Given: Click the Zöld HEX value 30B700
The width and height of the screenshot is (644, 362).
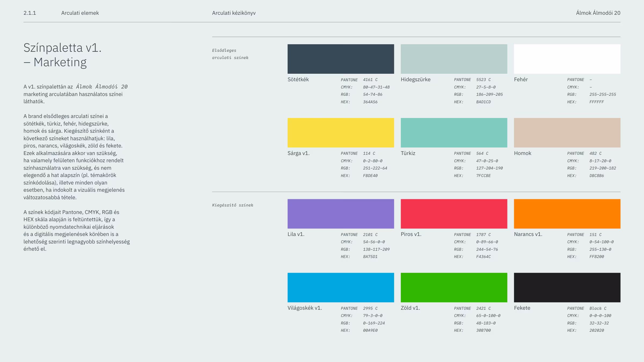Looking at the screenshot, I should coord(484,330).
